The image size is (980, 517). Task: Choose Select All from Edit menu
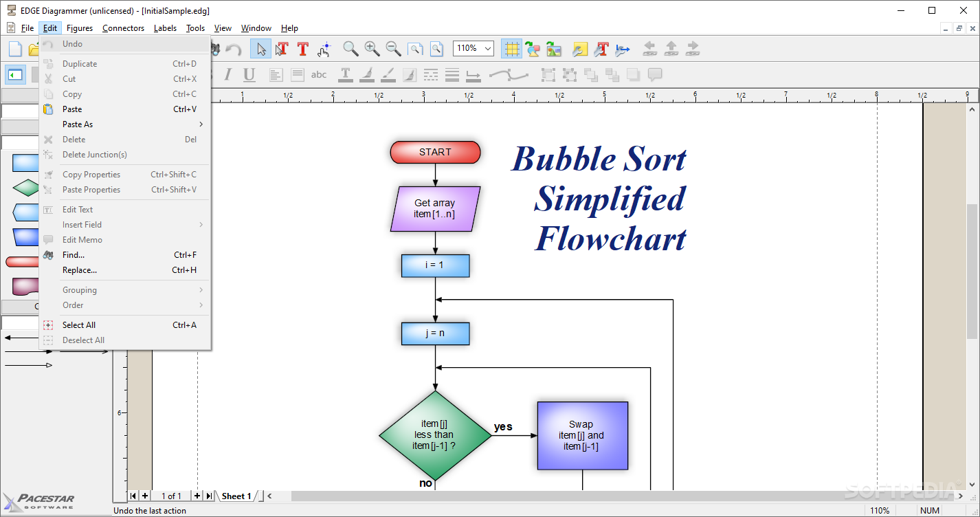tap(125, 325)
